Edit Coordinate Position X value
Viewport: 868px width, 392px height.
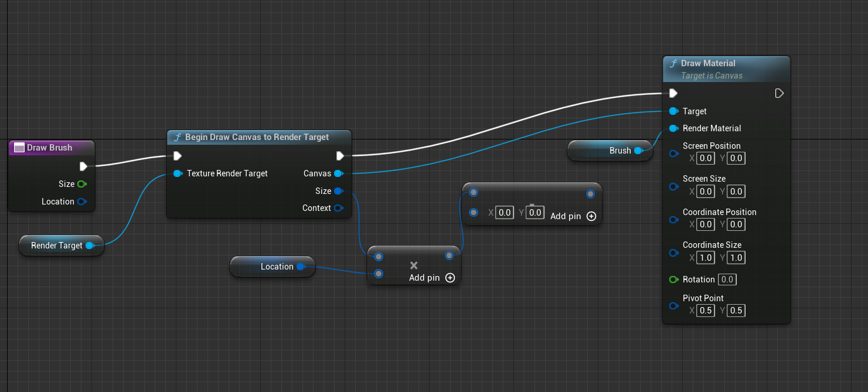(x=706, y=224)
